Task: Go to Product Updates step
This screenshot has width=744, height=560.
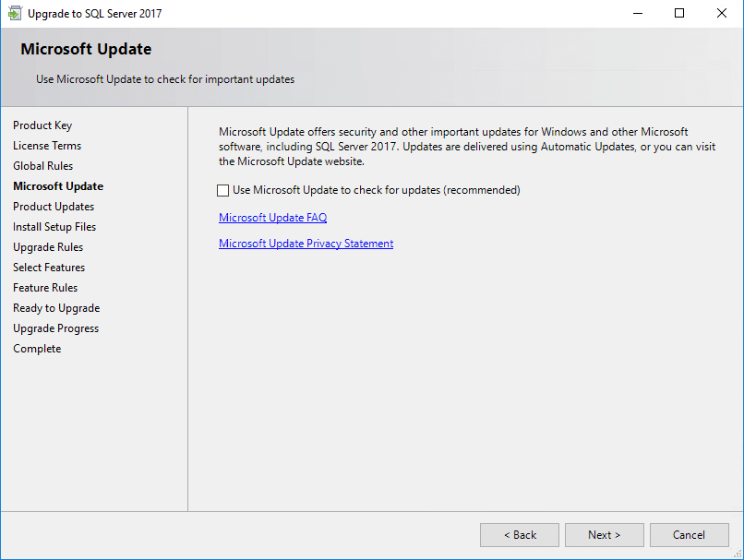Action: coord(54,207)
